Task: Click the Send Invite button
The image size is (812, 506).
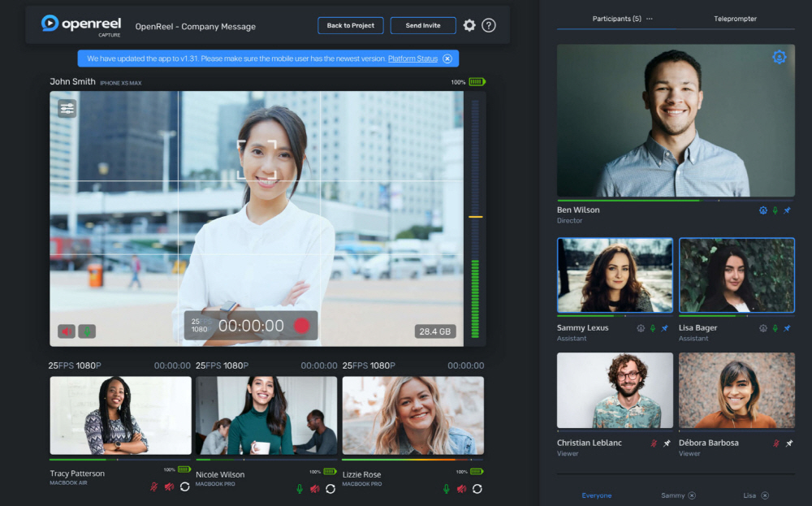Action: (423, 25)
